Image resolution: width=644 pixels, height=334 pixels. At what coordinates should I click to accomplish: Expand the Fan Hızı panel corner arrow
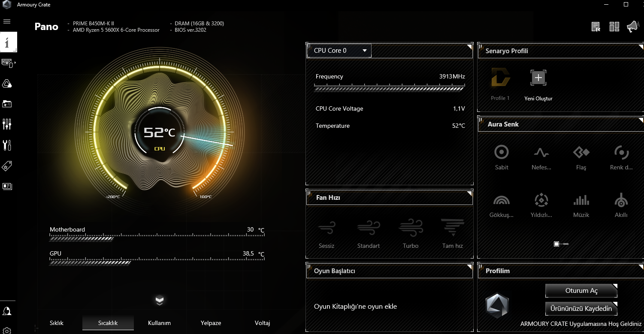pyautogui.click(x=469, y=194)
